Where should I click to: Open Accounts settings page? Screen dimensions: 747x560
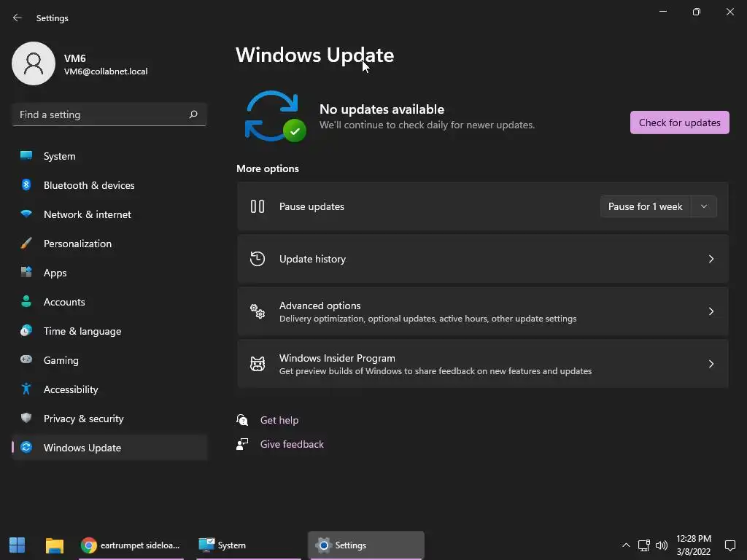tap(109, 301)
